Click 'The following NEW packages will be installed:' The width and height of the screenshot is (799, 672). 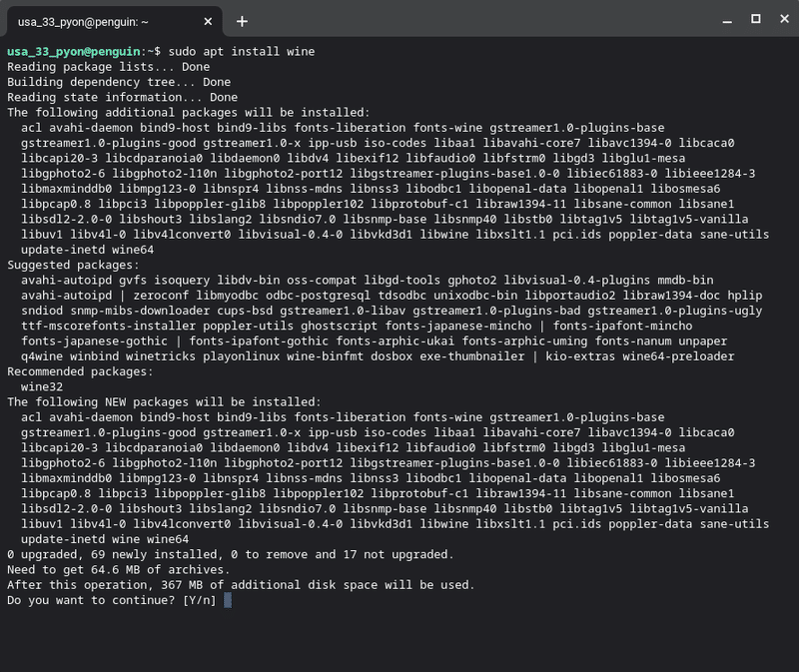coord(164,402)
